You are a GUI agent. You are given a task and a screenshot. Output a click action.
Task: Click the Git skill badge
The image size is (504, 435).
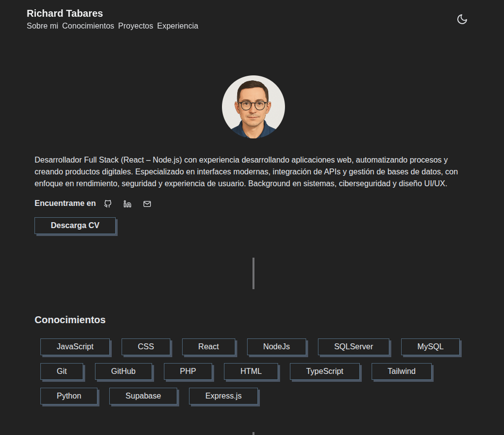(x=62, y=371)
